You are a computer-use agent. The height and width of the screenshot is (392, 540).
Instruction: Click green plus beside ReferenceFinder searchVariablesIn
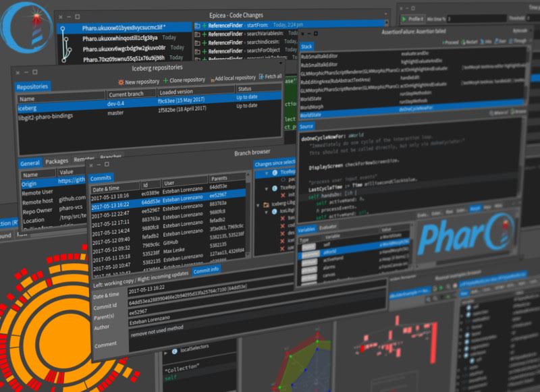[205, 34]
